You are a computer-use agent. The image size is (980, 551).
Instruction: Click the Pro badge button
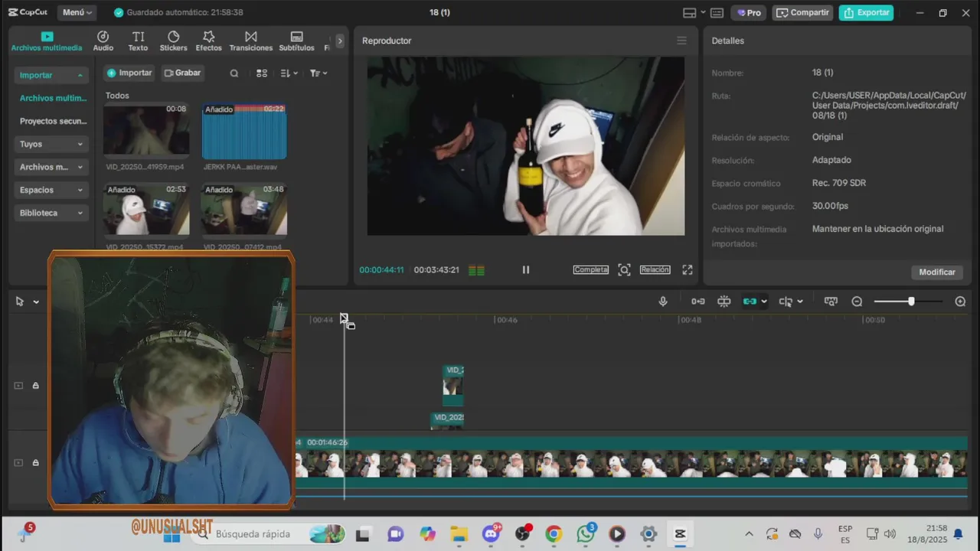tap(750, 12)
